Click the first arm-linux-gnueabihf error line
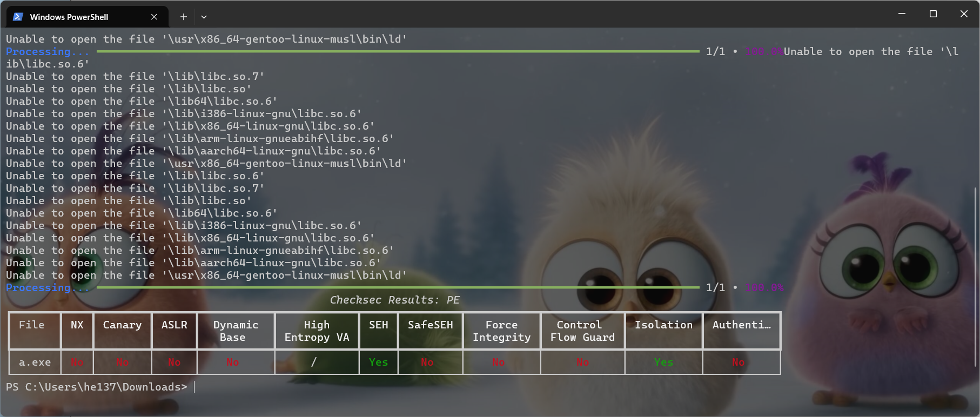This screenshot has height=417, width=980. [200, 138]
